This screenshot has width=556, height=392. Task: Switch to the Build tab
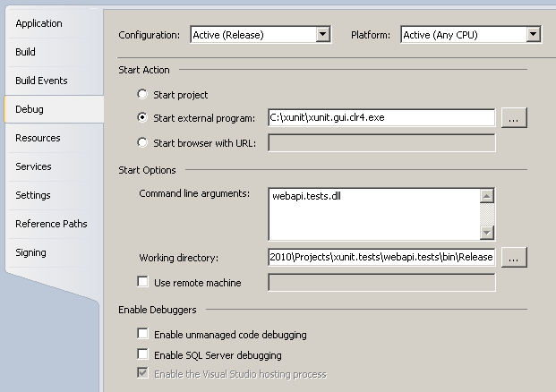54,52
